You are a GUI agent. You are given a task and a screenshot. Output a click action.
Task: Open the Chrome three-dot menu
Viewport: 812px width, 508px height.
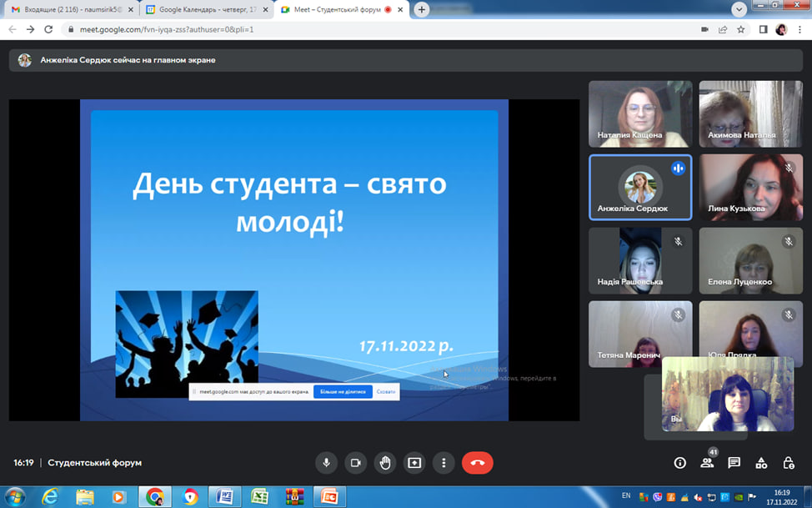coord(800,29)
